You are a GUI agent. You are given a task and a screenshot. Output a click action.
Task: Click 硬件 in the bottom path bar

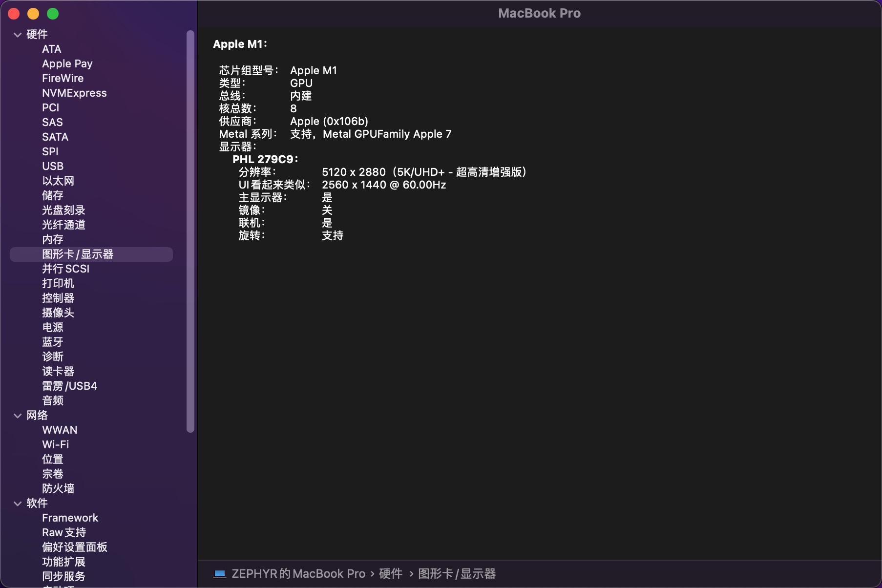(x=391, y=574)
